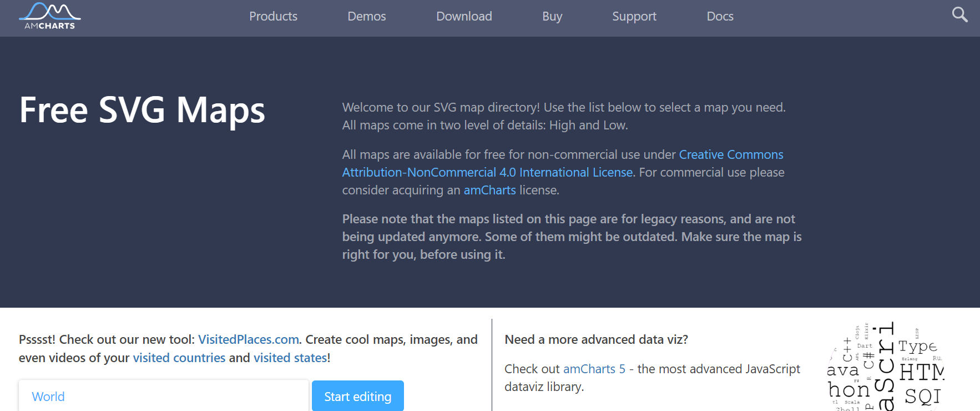Open the search magnifier icon
This screenshot has height=411, width=980.
(x=959, y=14)
